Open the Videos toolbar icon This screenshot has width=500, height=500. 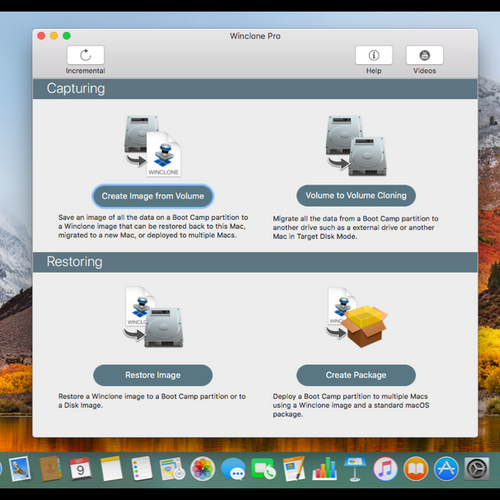tap(424, 55)
